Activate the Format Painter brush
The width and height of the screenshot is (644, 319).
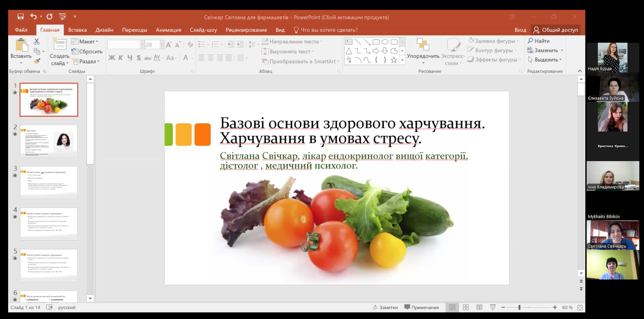tap(37, 61)
